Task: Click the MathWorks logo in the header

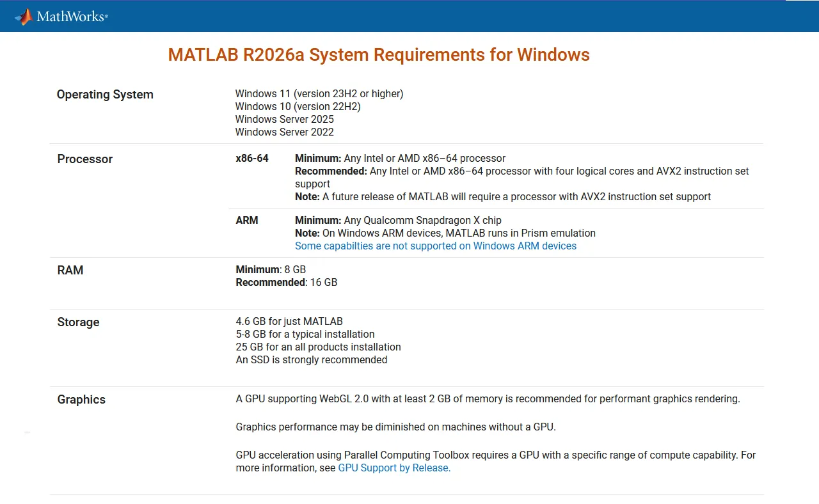Action: (x=61, y=17)
